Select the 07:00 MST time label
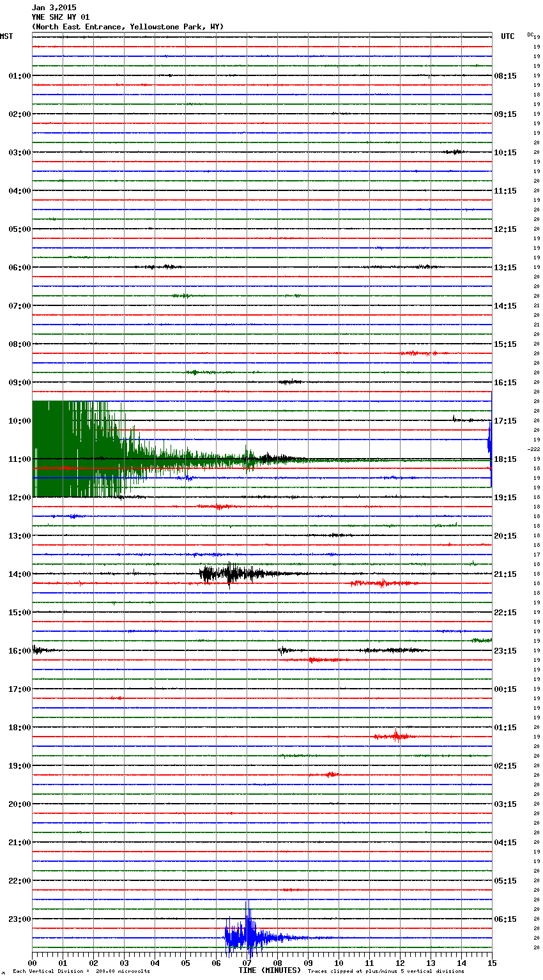Image resolution: width=543 pixels, height=980 pixels. [x=20, y=306]
